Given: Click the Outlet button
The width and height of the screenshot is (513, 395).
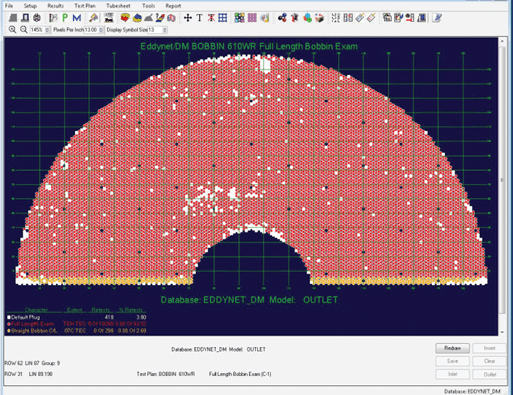Looking at the screenshot, I should pos(490,374).
